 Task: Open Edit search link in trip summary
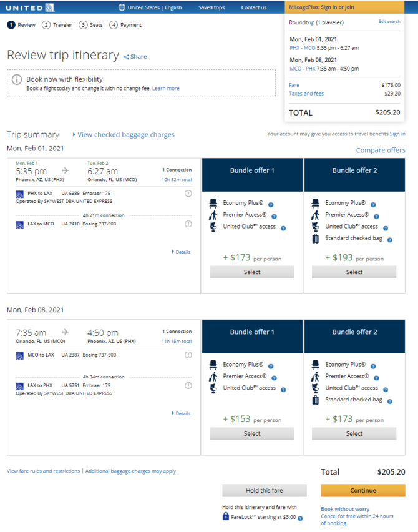click(x=389, y=21)
